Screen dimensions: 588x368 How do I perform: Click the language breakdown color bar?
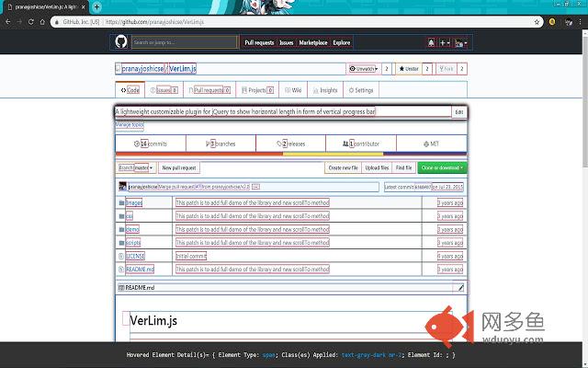pyautogui.click(x=291, y=154)
